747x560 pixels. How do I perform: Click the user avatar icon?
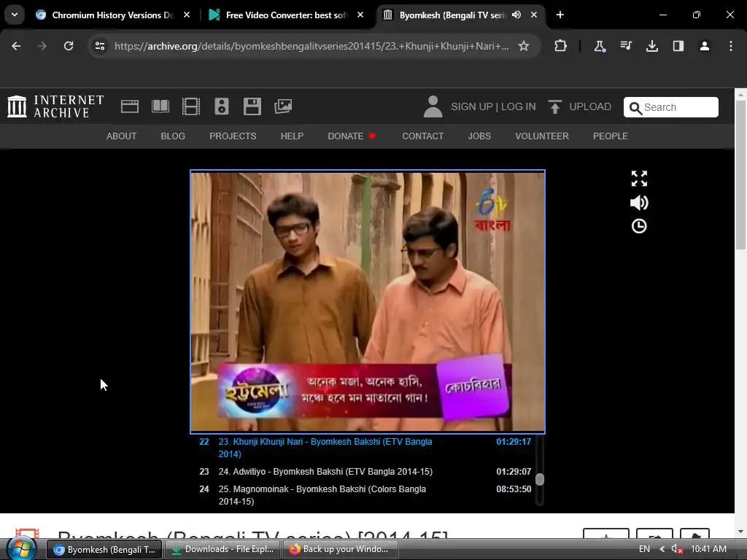click(433, 106)
